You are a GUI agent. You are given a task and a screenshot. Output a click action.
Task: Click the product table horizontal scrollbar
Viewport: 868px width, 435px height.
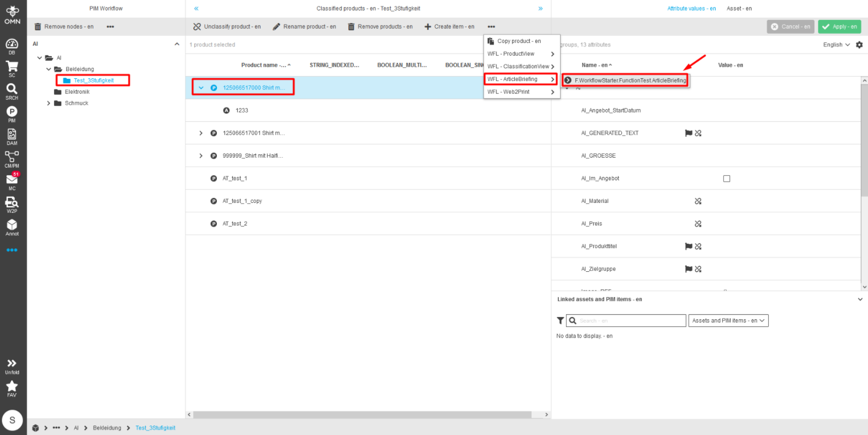click(362, 415)
